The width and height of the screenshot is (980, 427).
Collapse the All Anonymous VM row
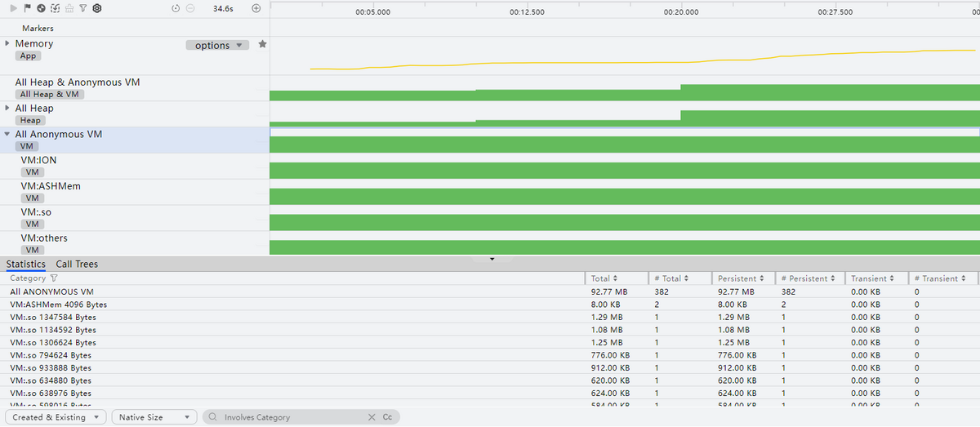(7, 134)
